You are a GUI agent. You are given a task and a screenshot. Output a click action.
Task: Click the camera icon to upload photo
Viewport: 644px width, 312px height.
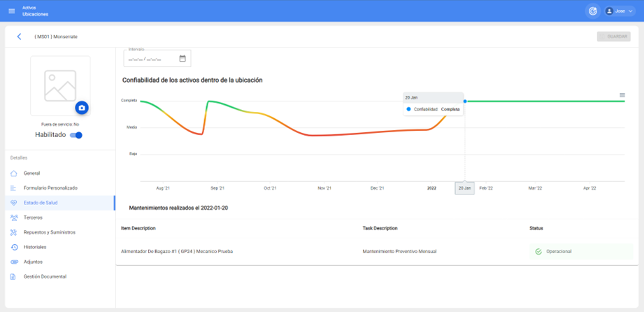click(82, 108)
